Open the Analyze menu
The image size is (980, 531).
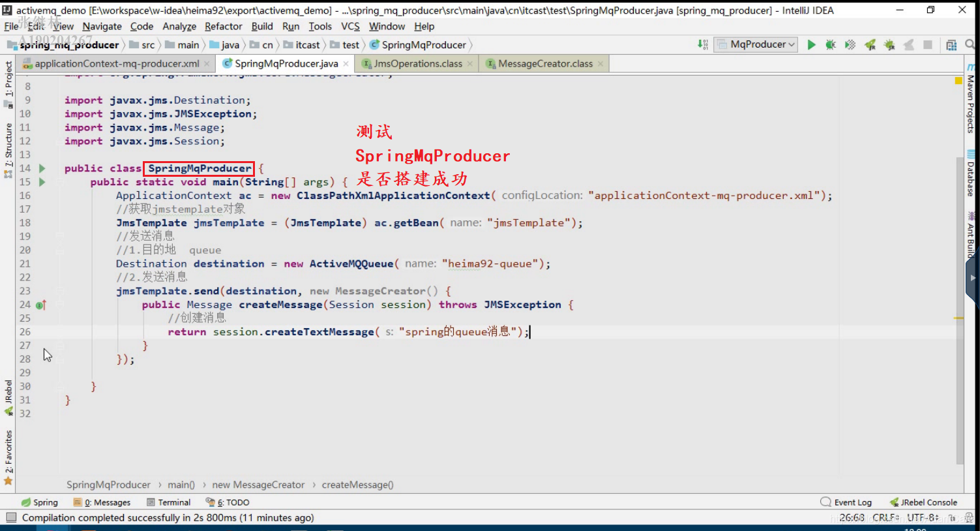(179, 26)
